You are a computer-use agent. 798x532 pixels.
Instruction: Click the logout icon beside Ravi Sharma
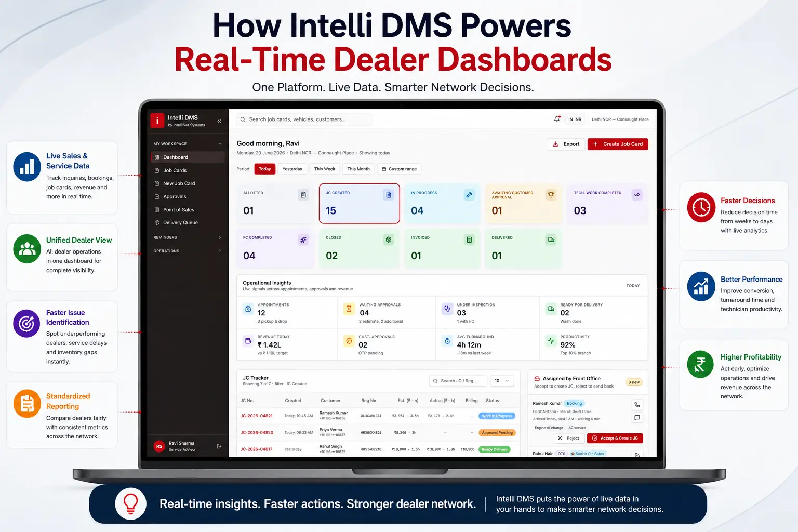[x=219, y=446]
